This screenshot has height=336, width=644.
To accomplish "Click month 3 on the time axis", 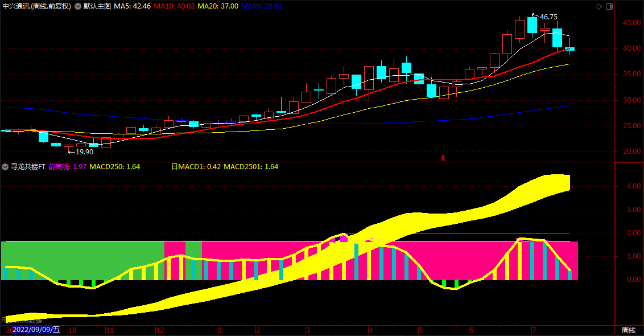I will coord(308,330).
